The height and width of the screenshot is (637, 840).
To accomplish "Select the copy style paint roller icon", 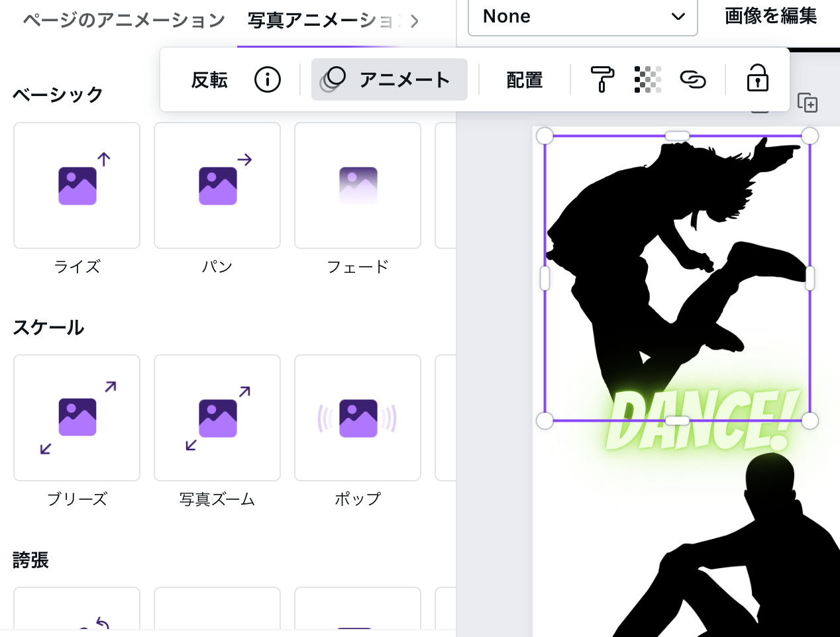I will (x=602, y=79).
